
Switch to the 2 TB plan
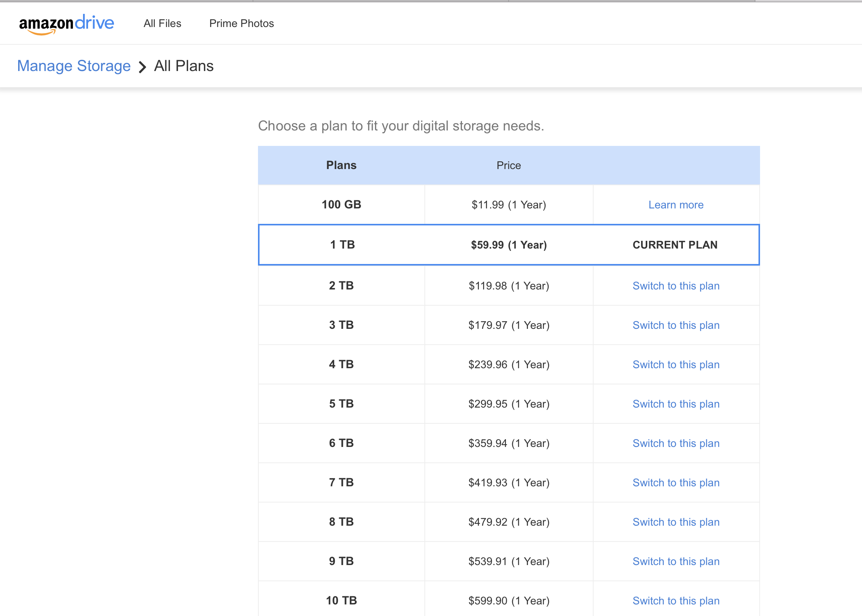click(x=675, y=286)
